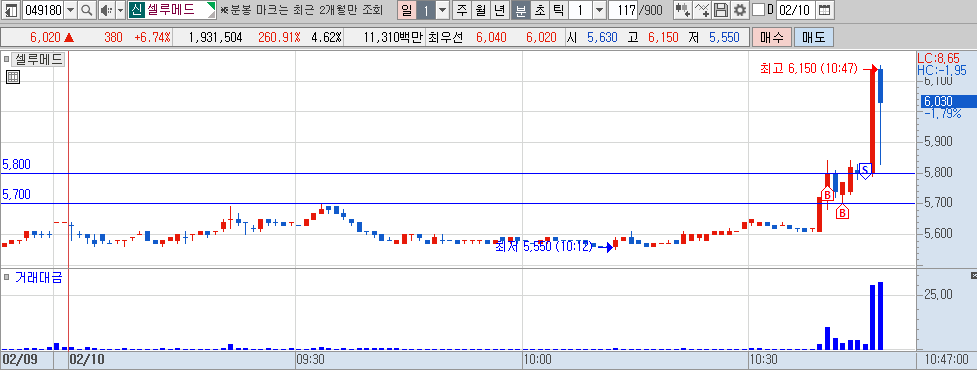Screen dimensions: 977x370
Task: Switch to the 주 weekly chart tab
Action: tap(462, 10)
